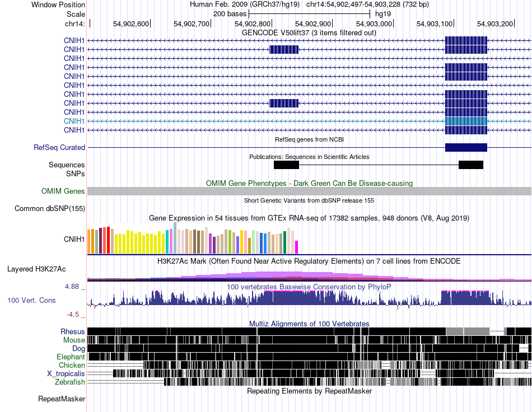The height and width of the screenshot is (412, 532).
Task: Click the 54,903,200 ruler tick label
Action: click(495, 24)
